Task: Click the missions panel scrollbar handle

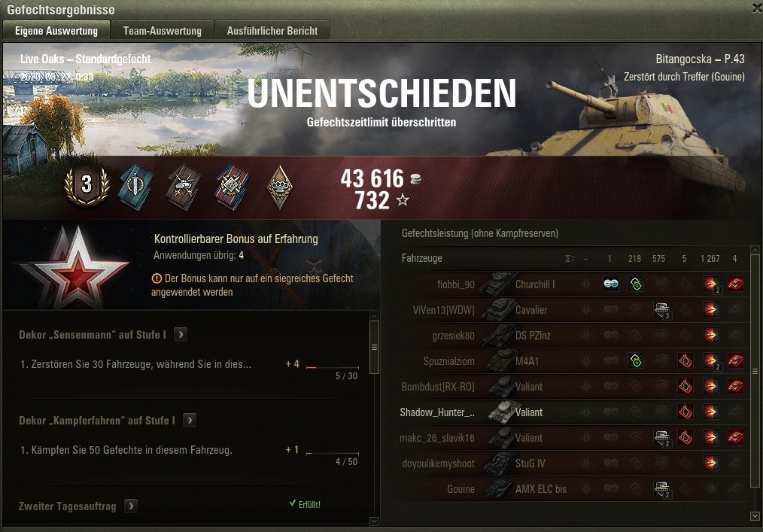Action: [x=374, y=347]
